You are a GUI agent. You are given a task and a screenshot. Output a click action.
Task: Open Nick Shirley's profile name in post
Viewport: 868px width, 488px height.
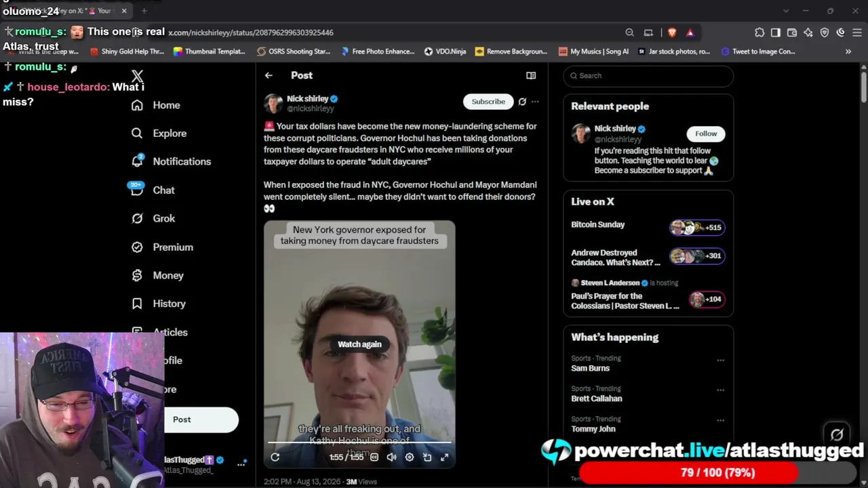coord(307,98)
